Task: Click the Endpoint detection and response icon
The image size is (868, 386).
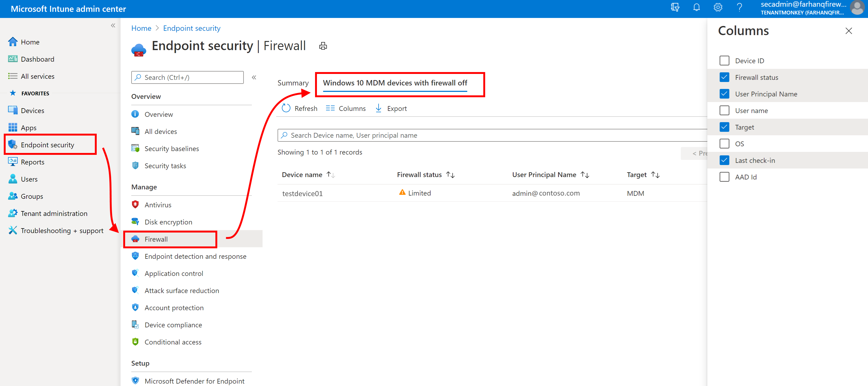Action: click(136, 256)
